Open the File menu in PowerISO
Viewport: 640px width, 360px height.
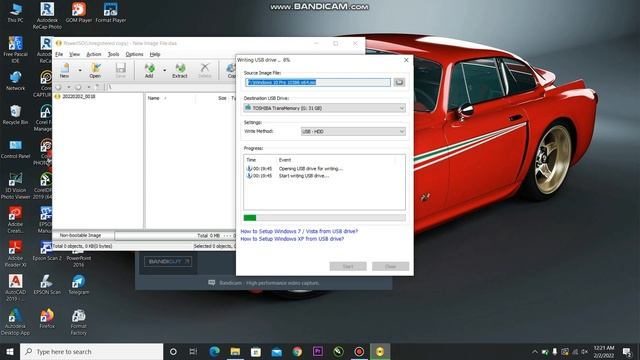[x=59, y=54]
